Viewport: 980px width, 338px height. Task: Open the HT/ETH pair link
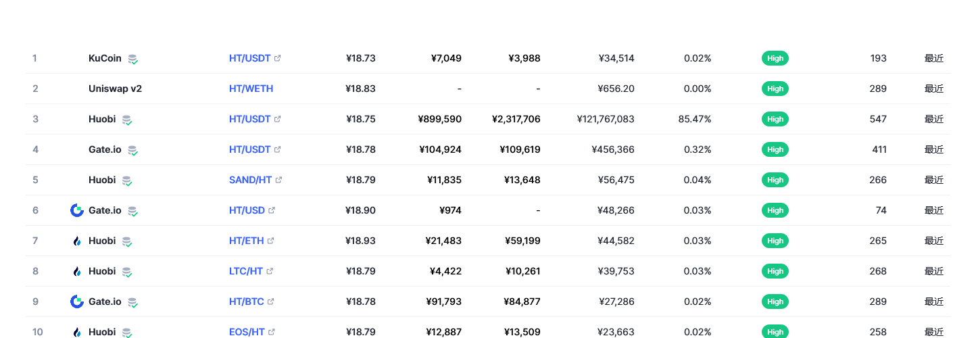(x=246, y=241)
